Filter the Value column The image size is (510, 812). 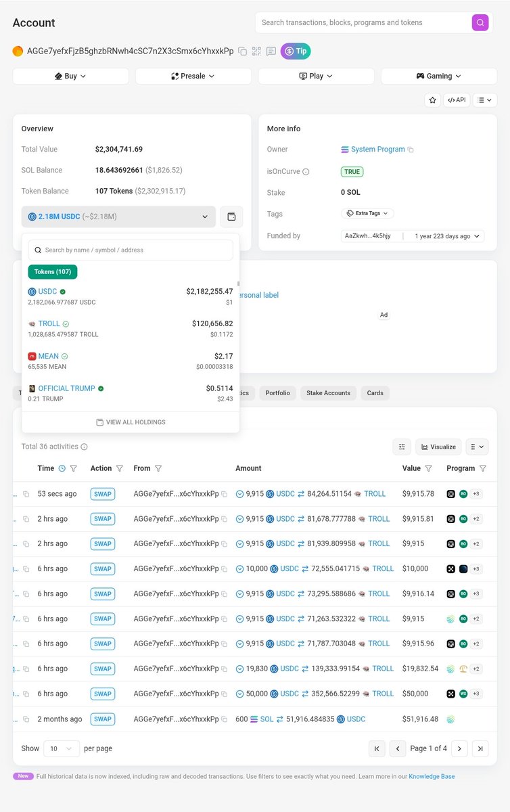click(x=428, y=468)
